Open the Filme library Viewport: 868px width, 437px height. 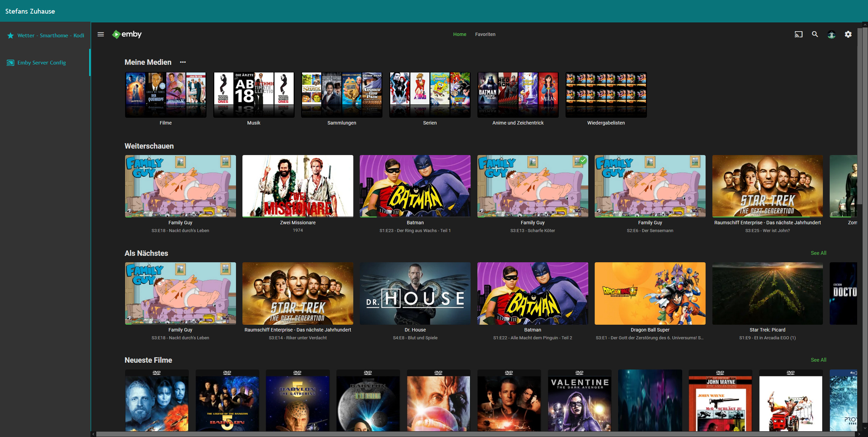pos(165,95)
